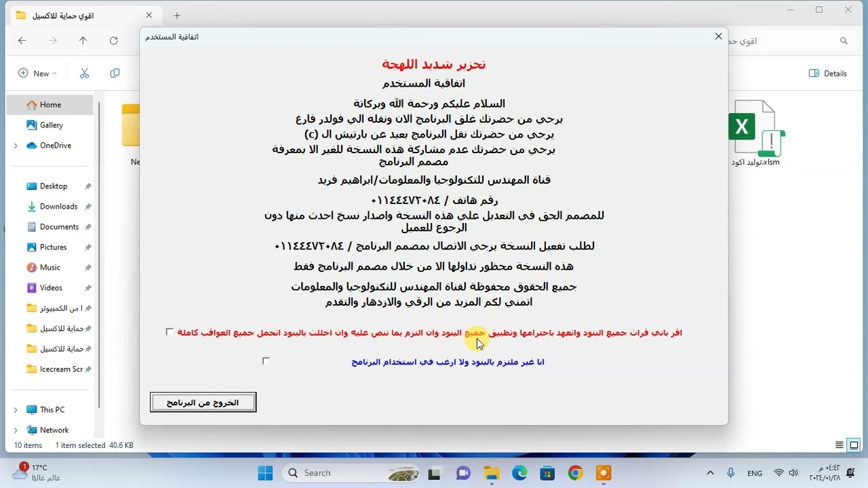
Task: Check the red agreement acceptance checkbox
Action: click(170, 332)
